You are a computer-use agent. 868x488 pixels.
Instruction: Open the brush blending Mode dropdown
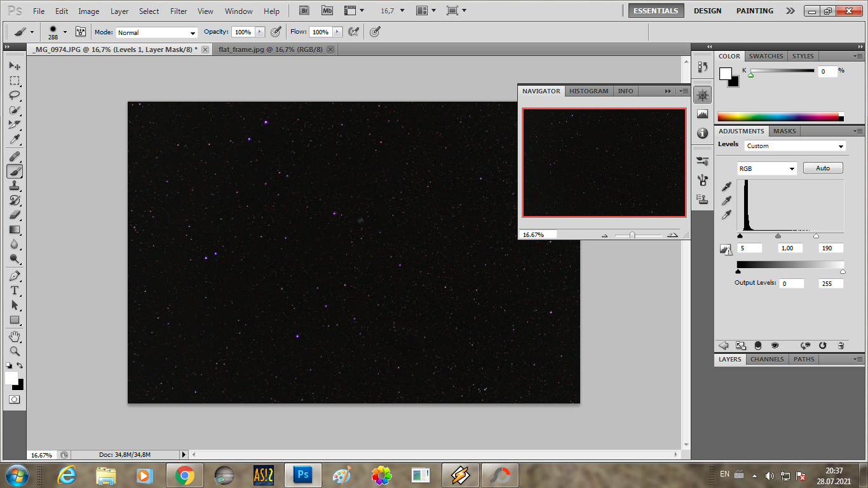point(156,32)
